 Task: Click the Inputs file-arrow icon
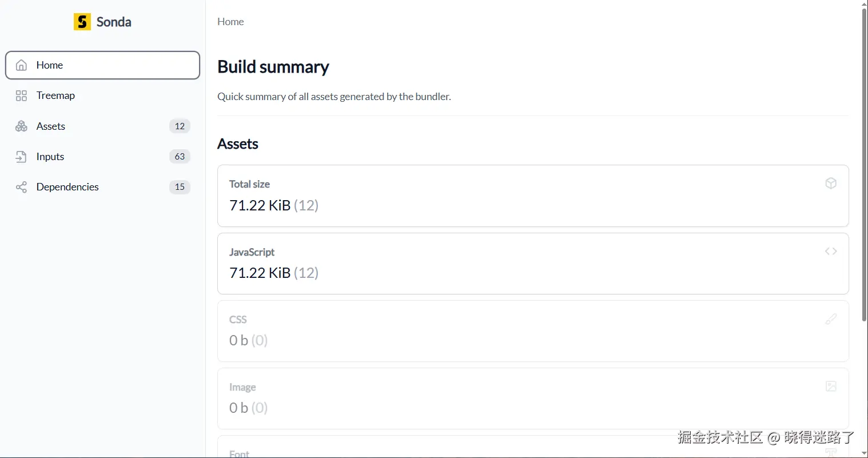click(21, 157)
